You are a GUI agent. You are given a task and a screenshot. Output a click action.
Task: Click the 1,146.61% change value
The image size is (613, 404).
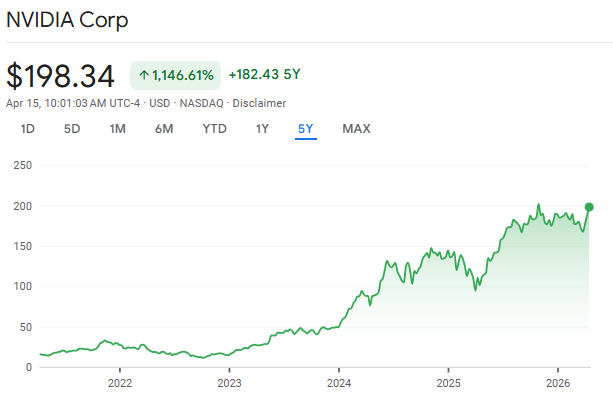pyautogui.click(x=183, y=75)
